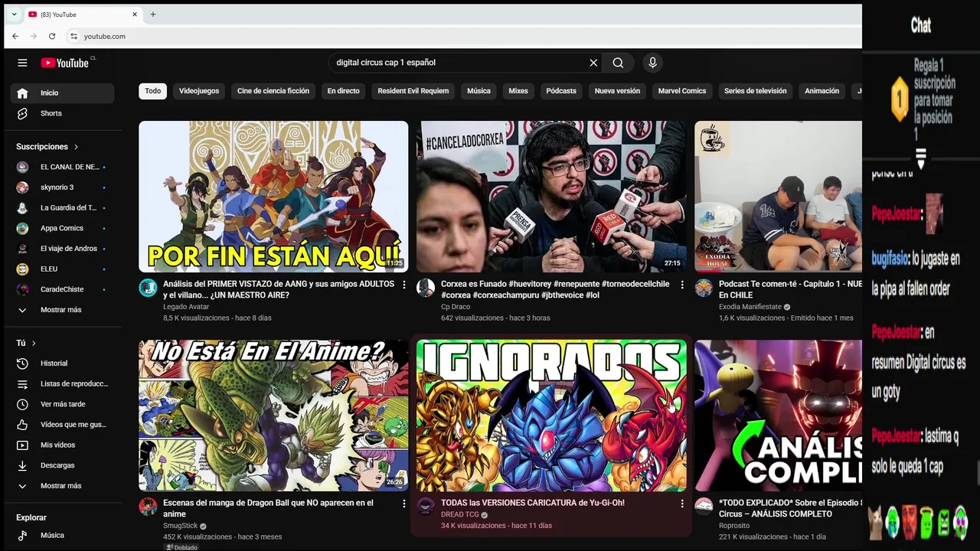This screenshot has height=551, width=980.
Task: Close the YouTube browser tab
Action: tap(135, 15)
